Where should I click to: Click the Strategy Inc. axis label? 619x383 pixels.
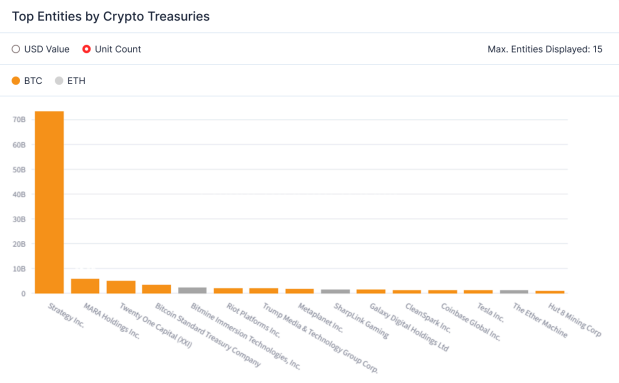point(66,315)
